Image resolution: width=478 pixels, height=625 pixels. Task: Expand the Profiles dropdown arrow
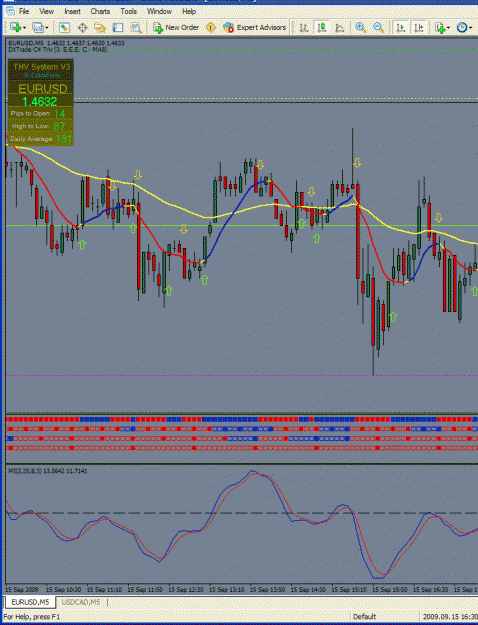click(47, 28)
